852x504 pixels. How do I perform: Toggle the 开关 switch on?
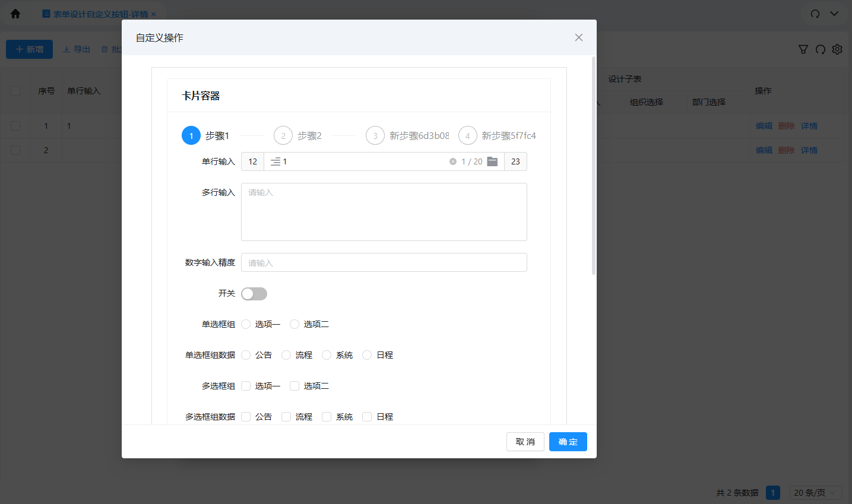(x=254, y=294)
